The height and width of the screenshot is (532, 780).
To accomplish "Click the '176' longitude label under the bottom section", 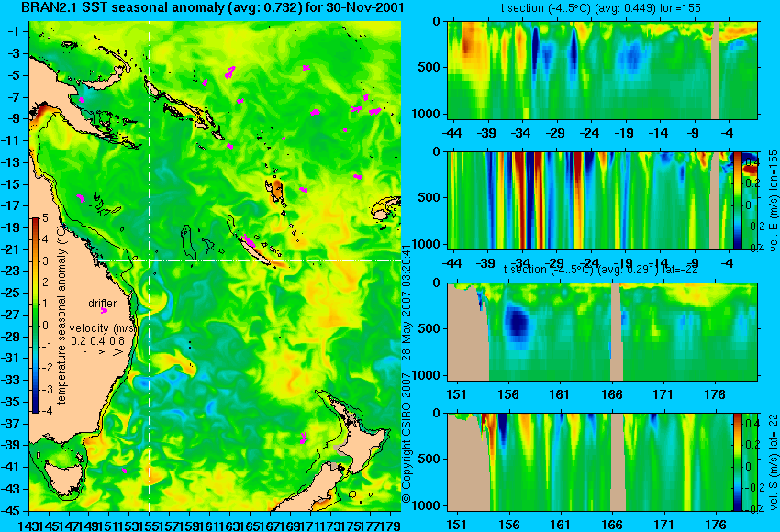I will pyautogui.click(x=716, y=525).
